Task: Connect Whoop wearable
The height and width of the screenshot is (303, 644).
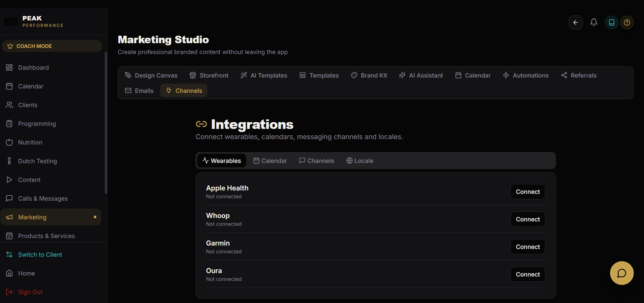Action: [528, 219]
